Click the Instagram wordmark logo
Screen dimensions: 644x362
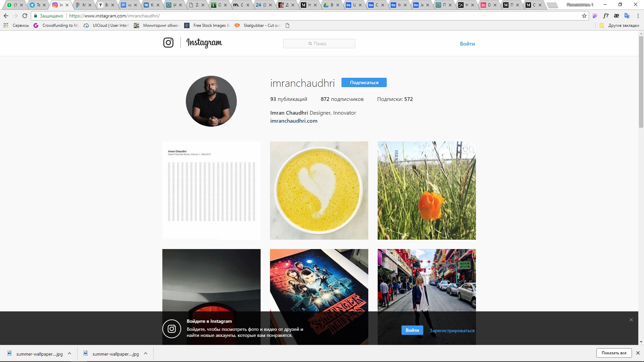[204, 43]
